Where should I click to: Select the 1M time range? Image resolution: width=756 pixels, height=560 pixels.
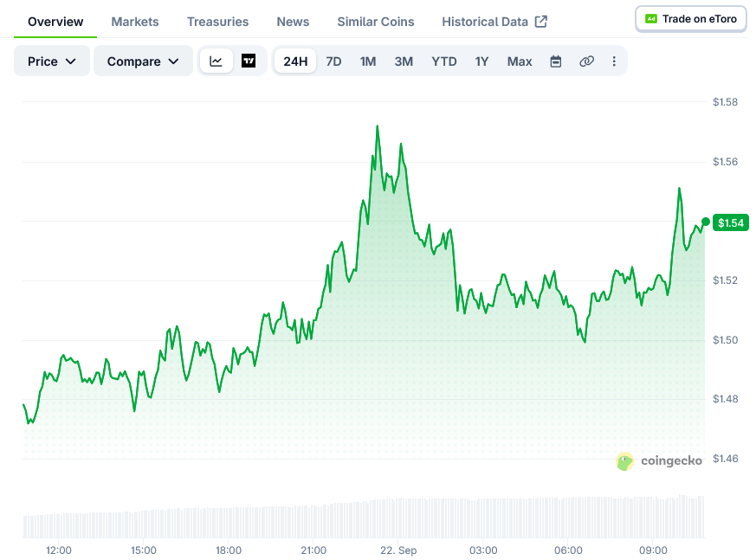368,61
